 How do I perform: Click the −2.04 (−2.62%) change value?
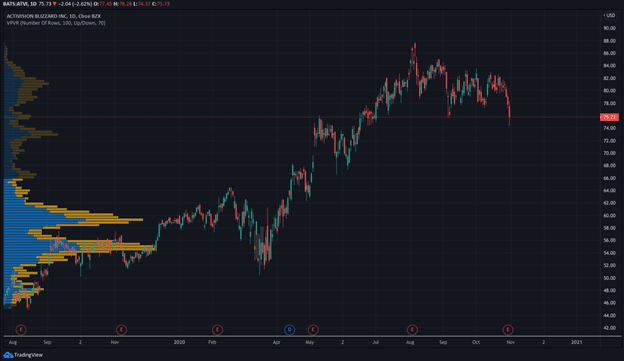(75, 4)
